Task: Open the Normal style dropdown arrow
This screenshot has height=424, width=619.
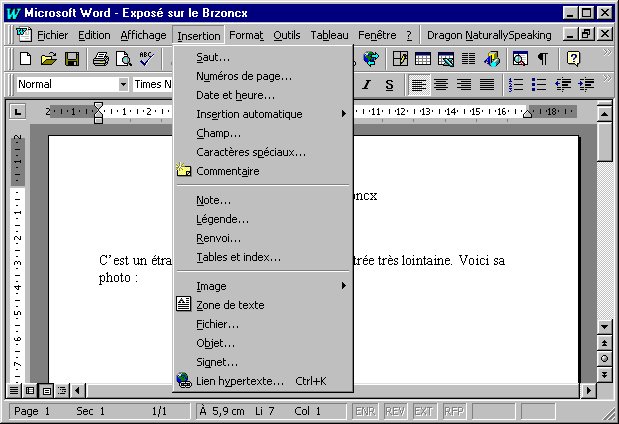Action: pyautogui.click(x=123, y=84)
